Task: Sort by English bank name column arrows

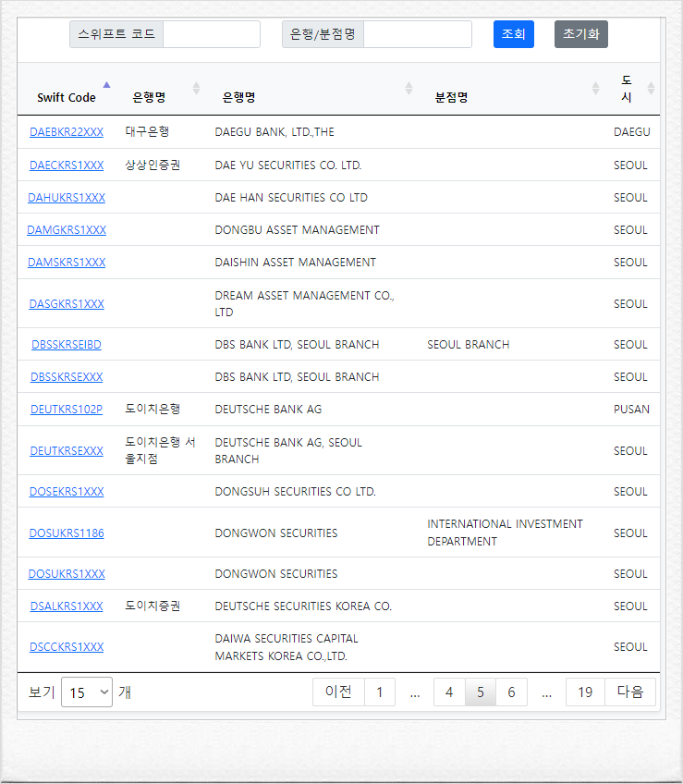Action: [x=409, y=89]
